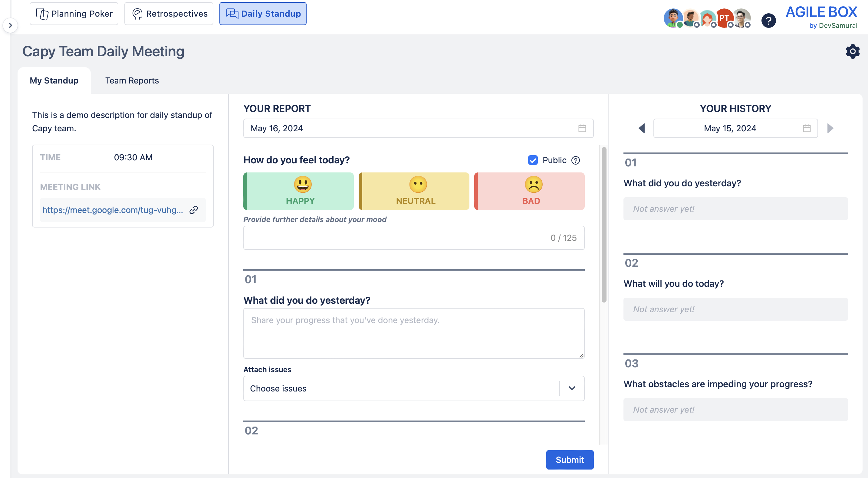Click the Choose issues chevron arrow
The image size is (868, 478).
[x=572, y=388]
